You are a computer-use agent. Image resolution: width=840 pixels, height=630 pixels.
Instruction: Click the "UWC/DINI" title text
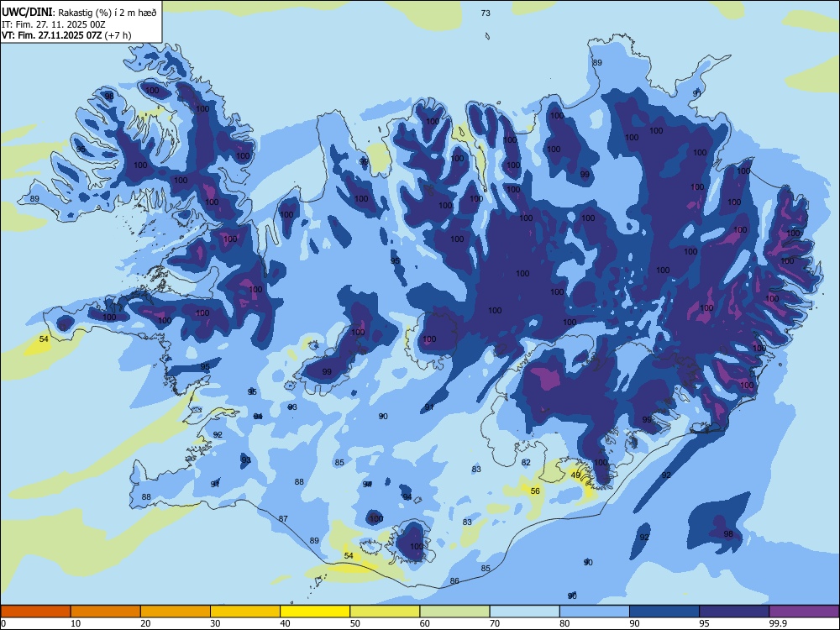point(27,13)
